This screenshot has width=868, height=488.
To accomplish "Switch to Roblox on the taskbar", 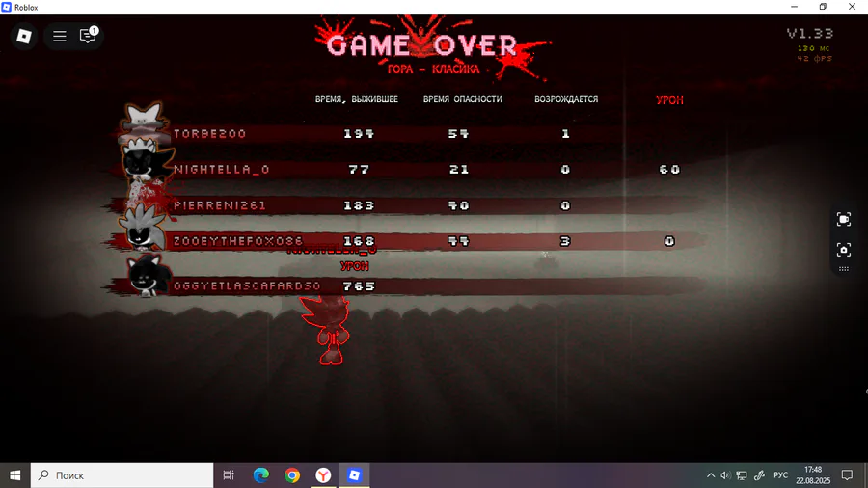I will coord(354,475).
